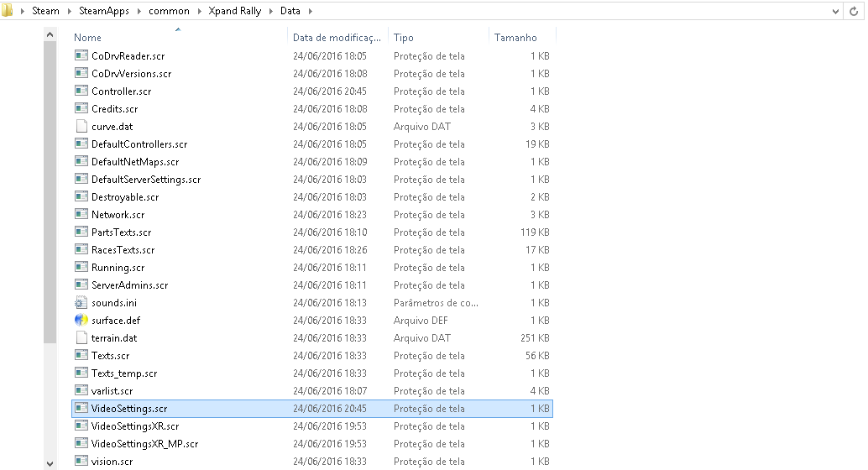Click the 56 KB size cell

click(537, 356)
